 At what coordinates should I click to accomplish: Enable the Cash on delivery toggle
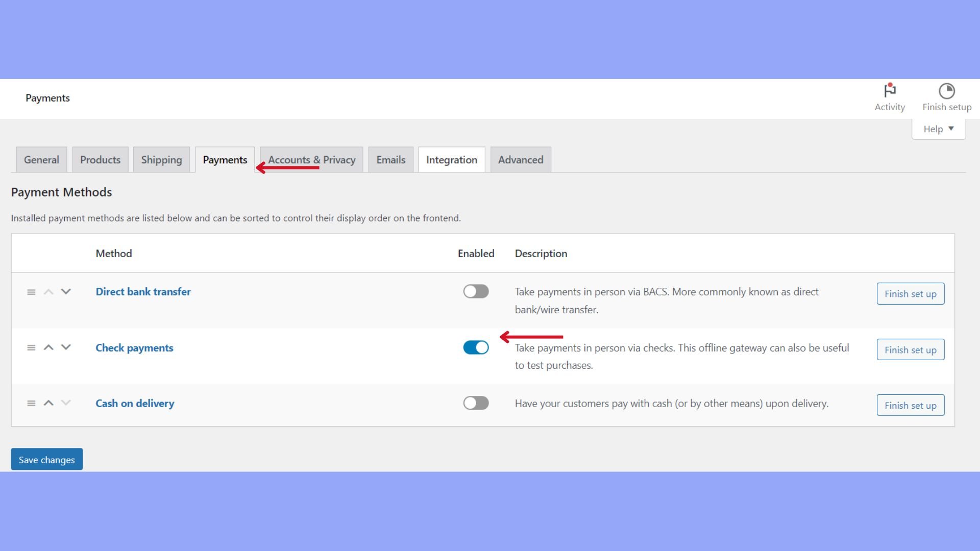tap(476, 403)
